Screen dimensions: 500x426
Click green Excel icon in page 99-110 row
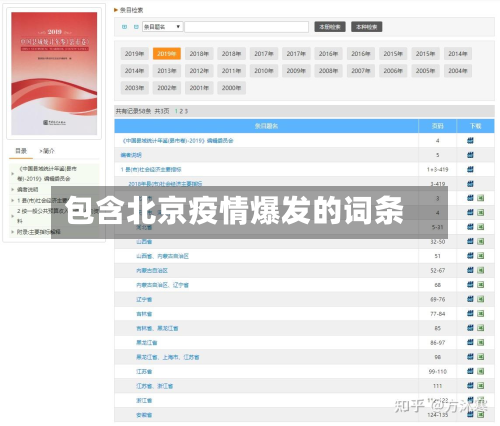[480, 371]
